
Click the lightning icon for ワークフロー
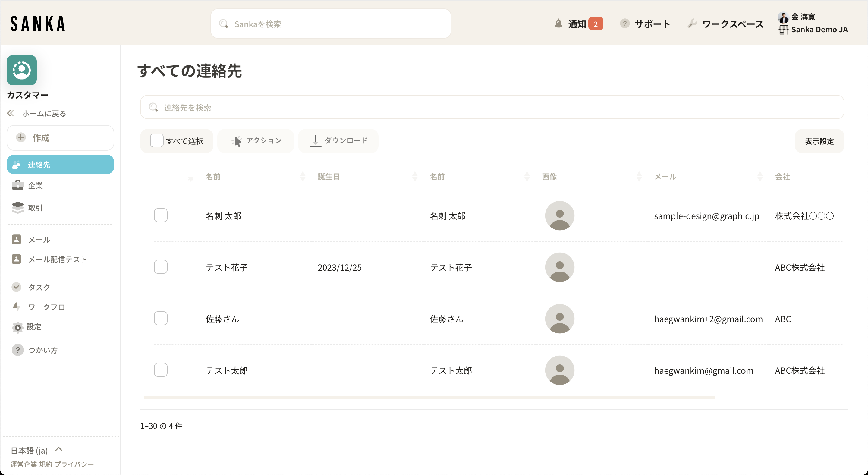click(16, 307)
